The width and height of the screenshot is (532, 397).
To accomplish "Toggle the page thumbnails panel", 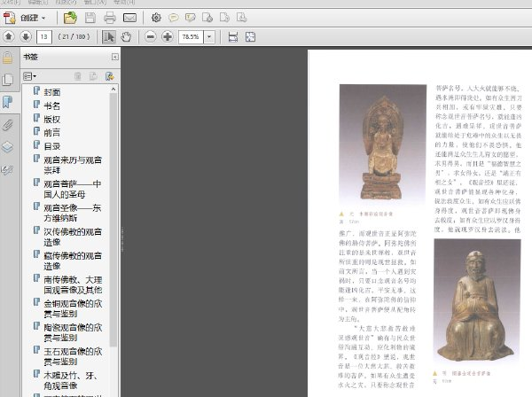I will (x=7, y=80).
